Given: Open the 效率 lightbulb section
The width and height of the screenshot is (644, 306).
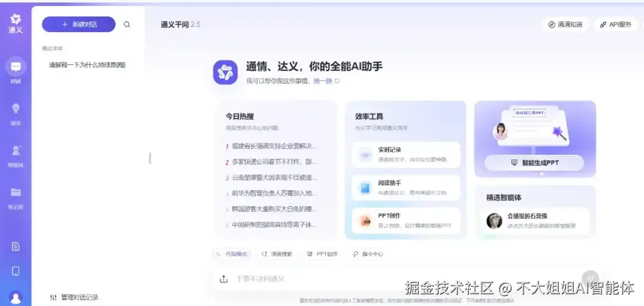Looking at the screenshot, I should tap(16, 114).
